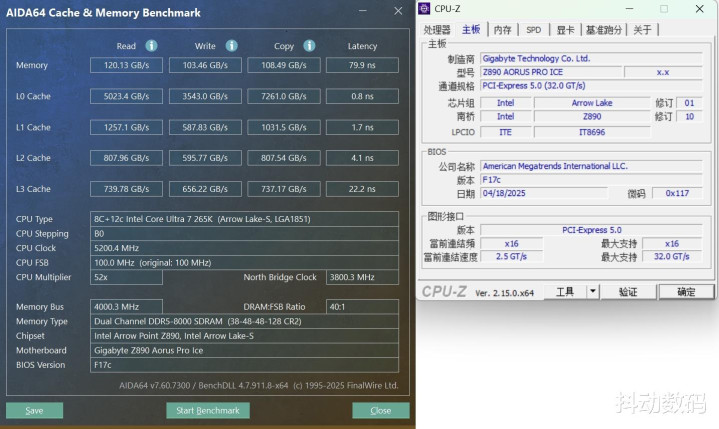The height and width of the screenshot is (429, 719).
Task: Click the BIOS date 04/18/2025 in CPU-Z
Action: click(x=544, y=193)
